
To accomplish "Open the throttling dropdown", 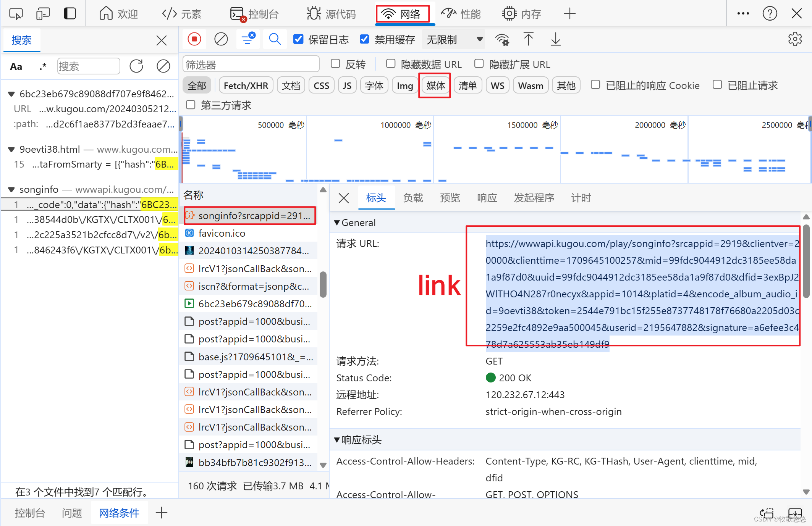I will point(454,39).
